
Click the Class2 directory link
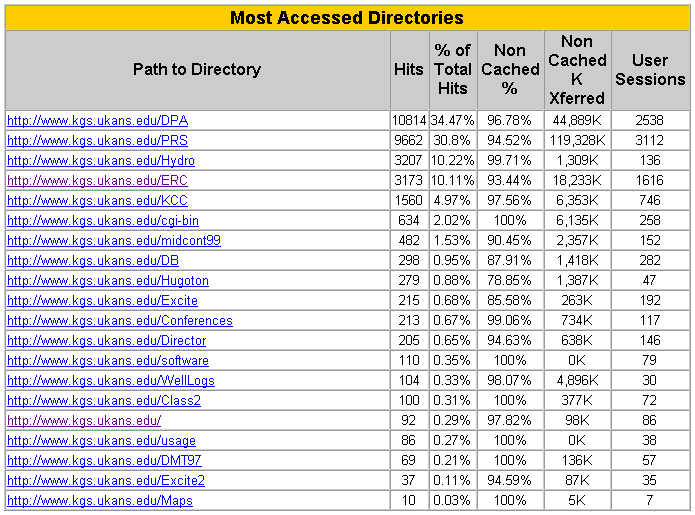tap(104, 400)
